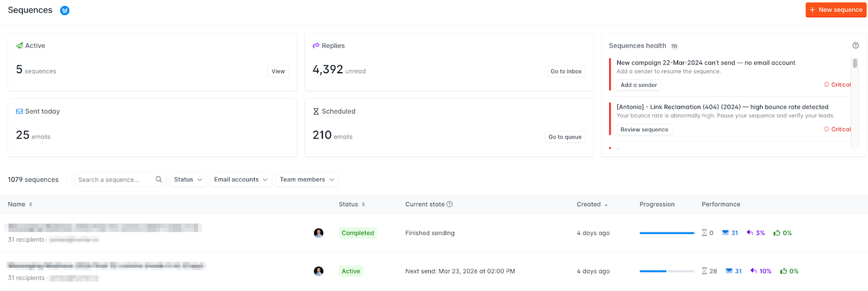Screen dimensions: 868x291
Task: Click hourglass pending icon showing 28
Action: click(x=704, y=271)
